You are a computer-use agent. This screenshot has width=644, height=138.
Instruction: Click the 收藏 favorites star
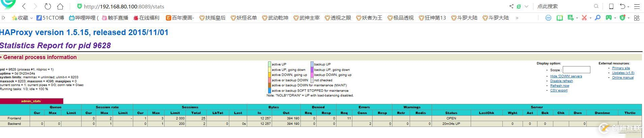14,18
